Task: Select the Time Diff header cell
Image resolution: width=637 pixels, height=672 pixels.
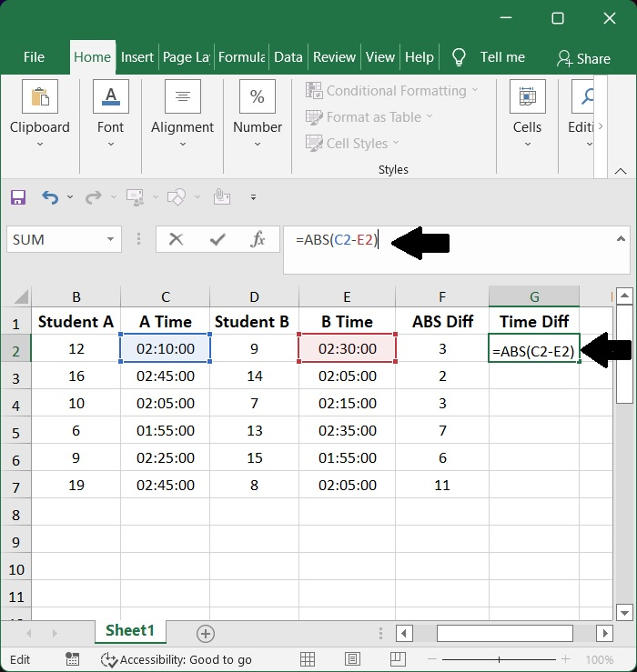Action: (x=534, y=321)
